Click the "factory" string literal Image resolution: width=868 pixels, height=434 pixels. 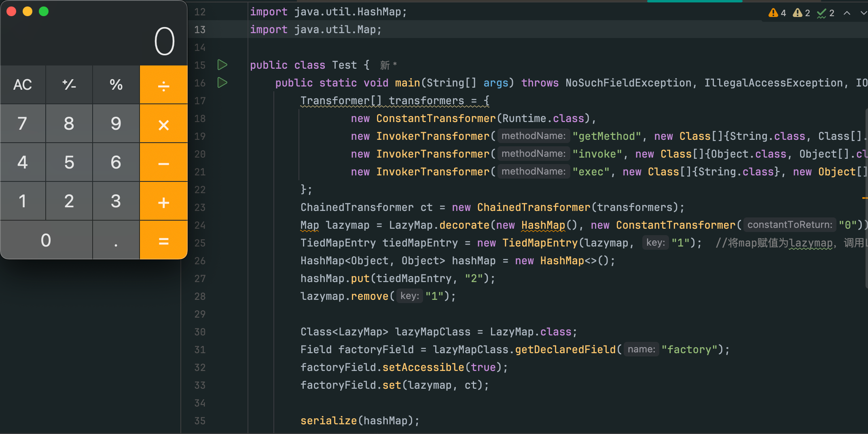tap(689, 350)
